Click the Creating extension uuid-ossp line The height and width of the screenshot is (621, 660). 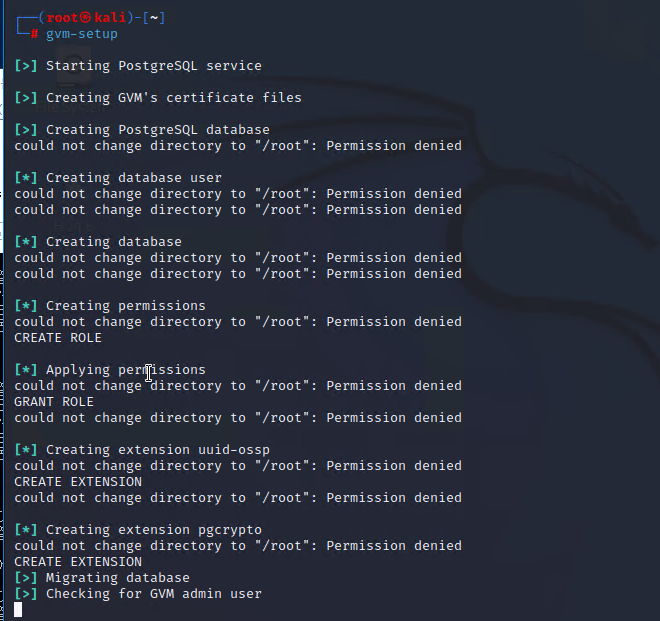(157, 450)
